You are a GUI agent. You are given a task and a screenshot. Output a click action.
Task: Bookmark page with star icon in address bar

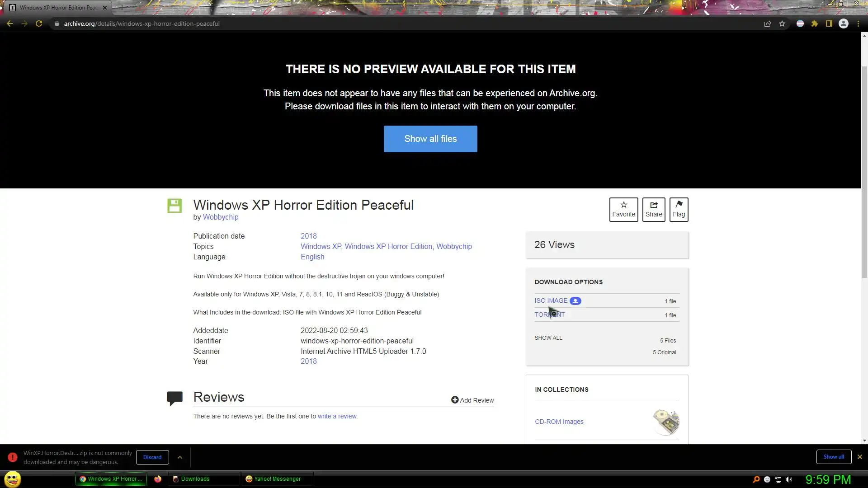coord(782,23)
